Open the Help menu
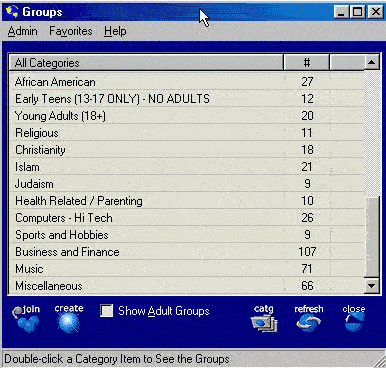This screenshot has height=368, width=386. 115,31
